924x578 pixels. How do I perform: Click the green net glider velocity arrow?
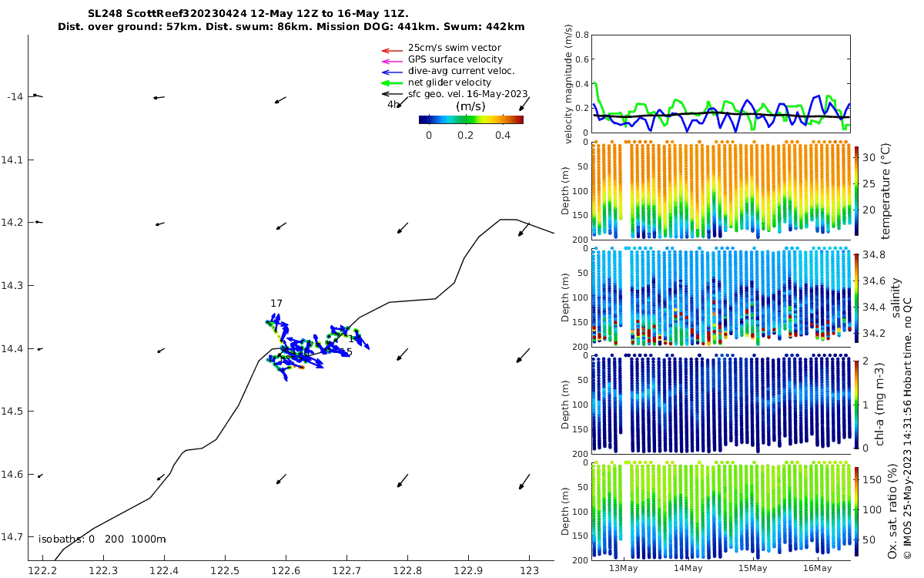[x=392, y=82]
